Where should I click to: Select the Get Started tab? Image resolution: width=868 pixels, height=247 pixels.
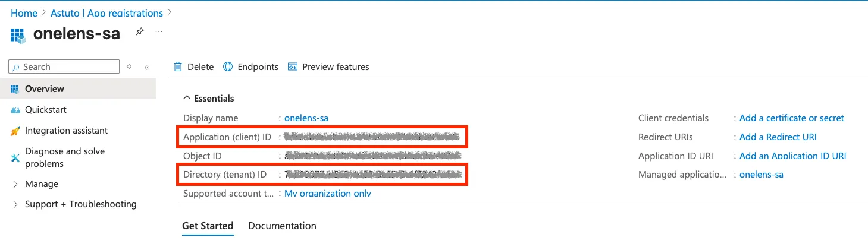[x=208, y=226]
